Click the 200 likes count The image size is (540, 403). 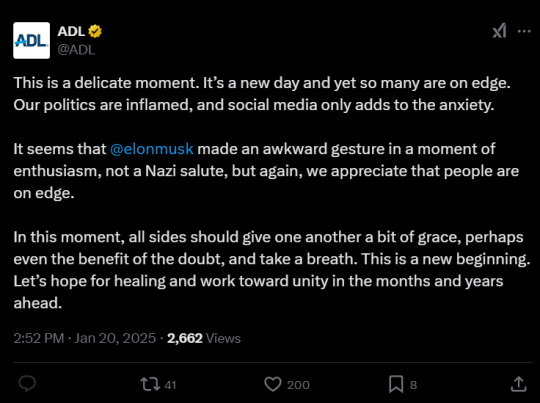(x=298, y=385)
